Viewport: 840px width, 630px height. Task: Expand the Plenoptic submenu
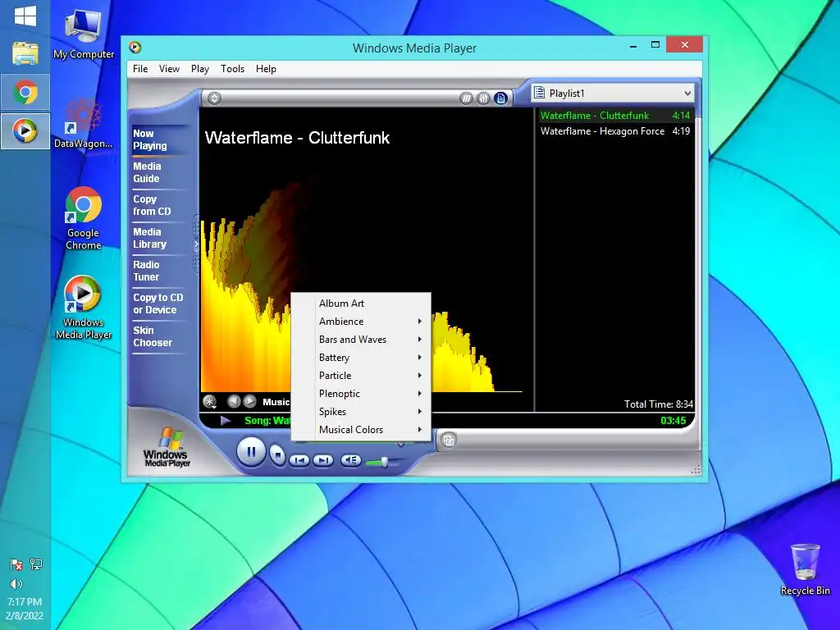(361, 394)
